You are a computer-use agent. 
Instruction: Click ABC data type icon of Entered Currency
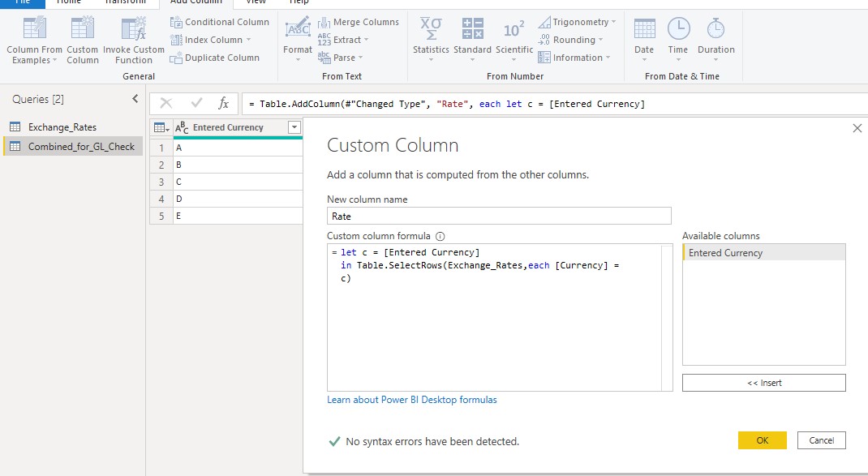point(182,128)
